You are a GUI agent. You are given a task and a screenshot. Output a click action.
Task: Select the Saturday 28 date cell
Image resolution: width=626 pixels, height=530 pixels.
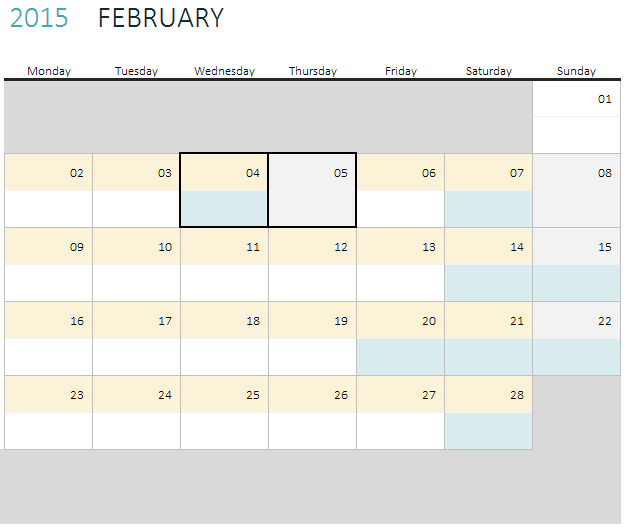[488, 395]
